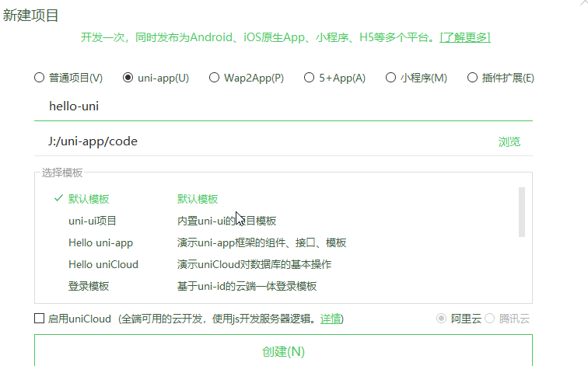Viewport: 588px width, 366px height.
Task: Select the 插件扩展(E) radio option
Action: pos(473,78)
